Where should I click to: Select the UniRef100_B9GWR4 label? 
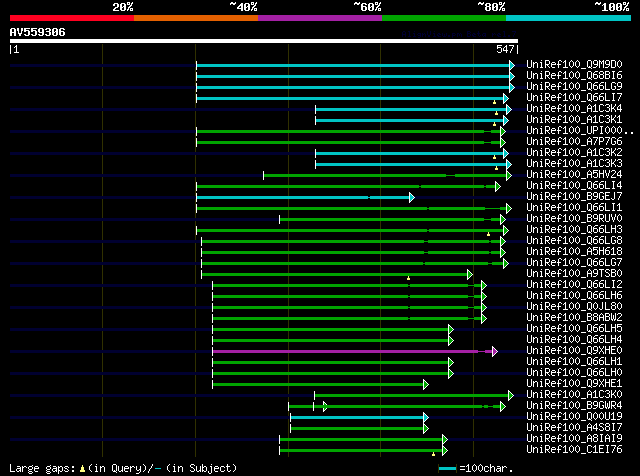click(574, 406)
